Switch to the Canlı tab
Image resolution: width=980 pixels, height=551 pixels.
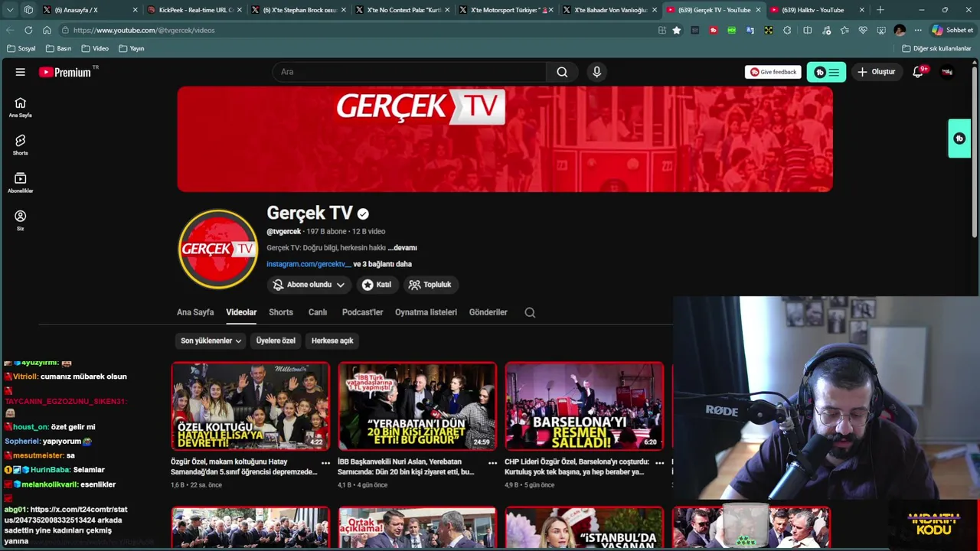pyautogui.click(x=318, y=312)
